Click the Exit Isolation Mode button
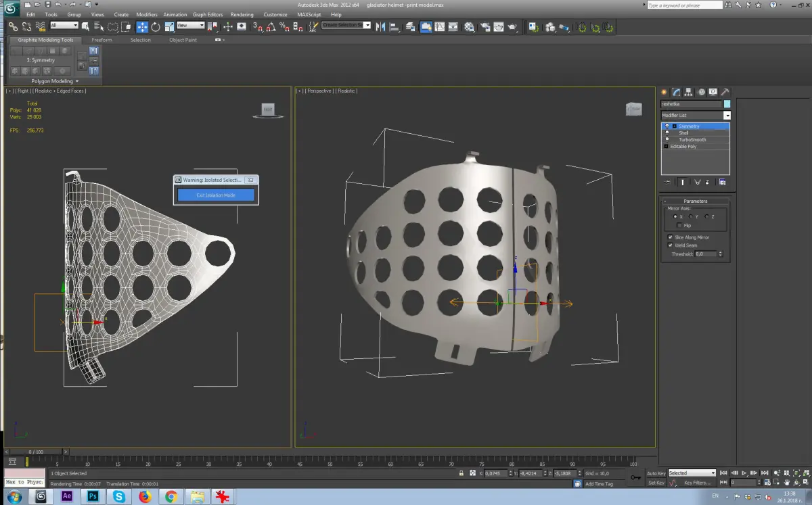812x505 pixels. pyautogui.click(x=216, y=195)
